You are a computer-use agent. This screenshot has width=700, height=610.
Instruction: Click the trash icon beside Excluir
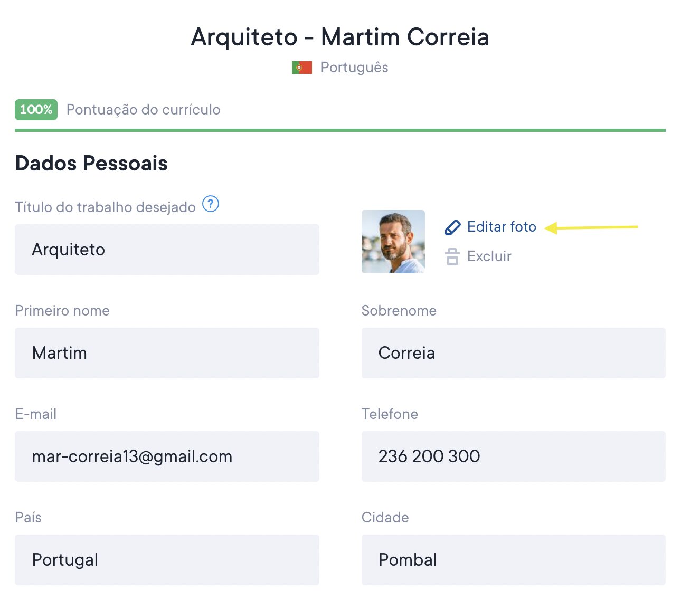pyautogui.click(x=452, y=256)
